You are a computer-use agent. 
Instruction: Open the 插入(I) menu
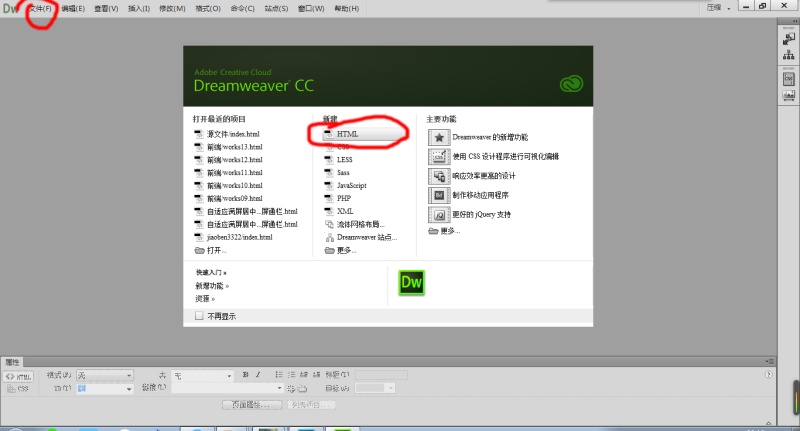pyautogui.click(x=139, y=9)
